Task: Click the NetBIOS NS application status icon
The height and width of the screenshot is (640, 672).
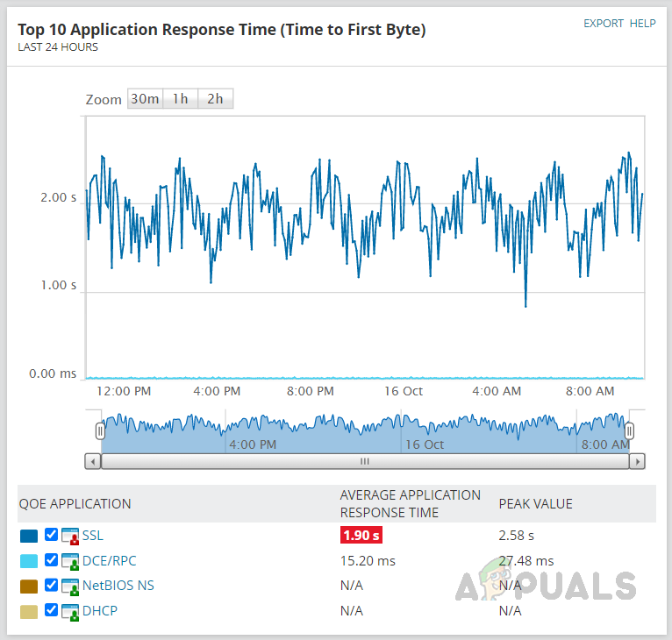Action: [70, 587]
